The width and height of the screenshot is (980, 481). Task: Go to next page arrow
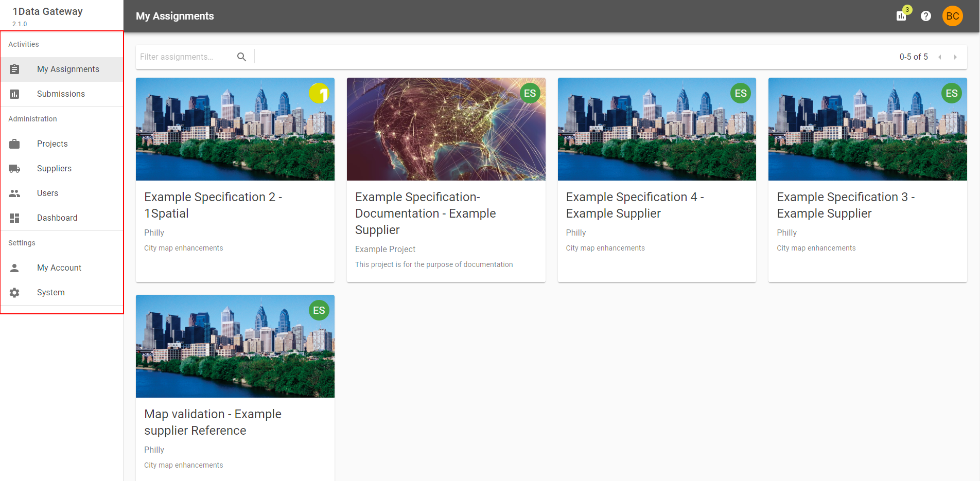(955, 57)
